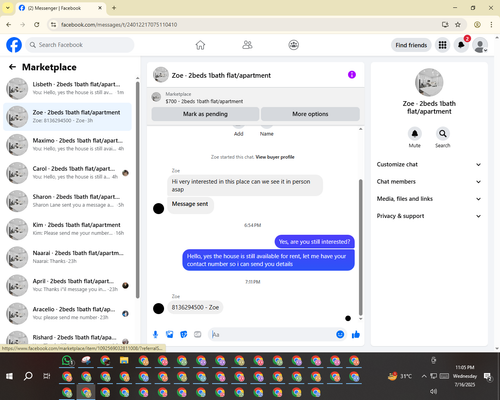
Task: Mute the conversation bell icon
Action: point(415,134)
